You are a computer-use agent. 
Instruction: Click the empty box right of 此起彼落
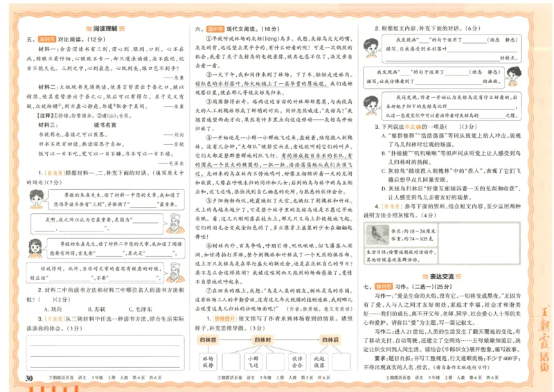[x=341, y=362]
